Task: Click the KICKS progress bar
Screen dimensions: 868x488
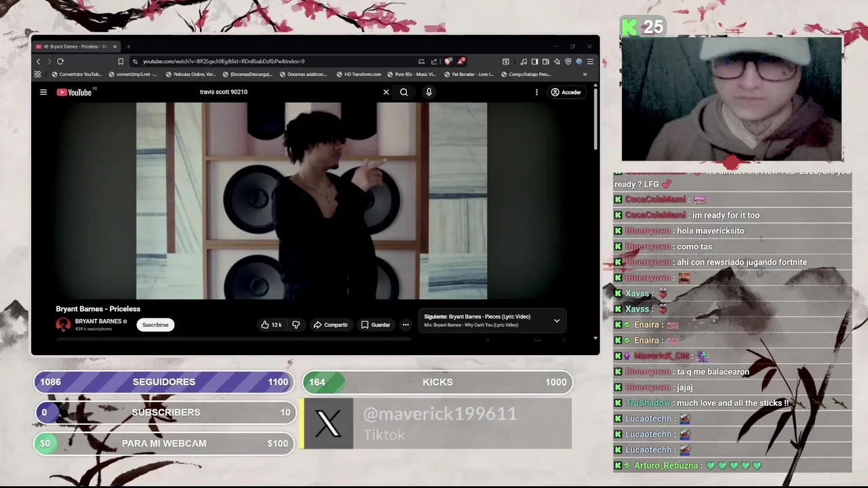Action: click(x=437, y=382)
